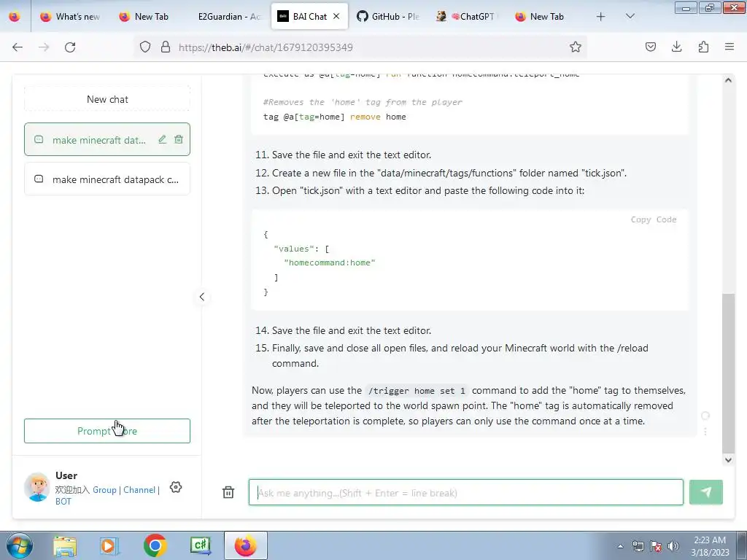747x560 pixels.
Task: Click the padlock site security icon
Action: [x=166, y=47]
